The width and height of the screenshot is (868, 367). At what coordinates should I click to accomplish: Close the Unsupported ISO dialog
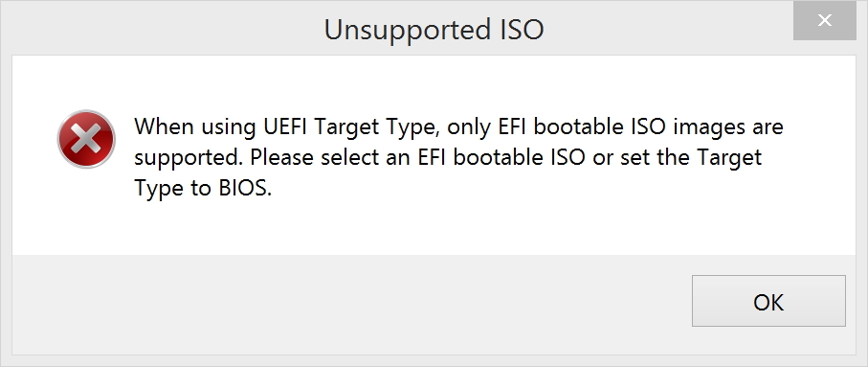pos(824,20)
